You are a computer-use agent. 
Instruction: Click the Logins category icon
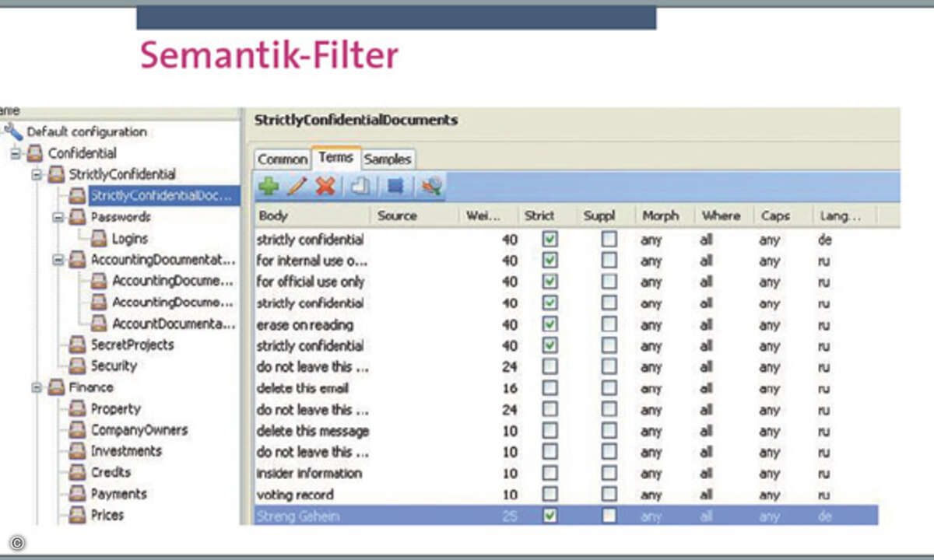coord(99,238)
